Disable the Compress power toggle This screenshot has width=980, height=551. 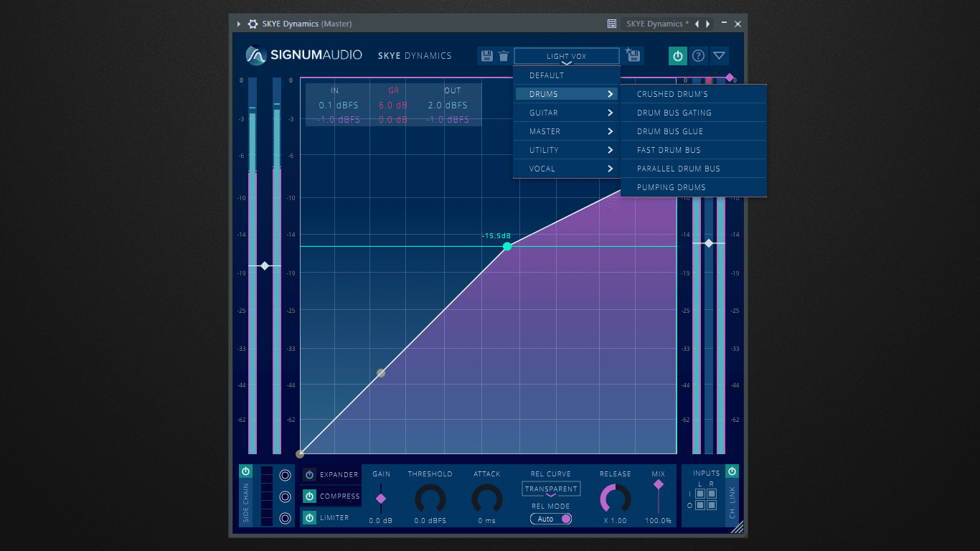point(309,496)
